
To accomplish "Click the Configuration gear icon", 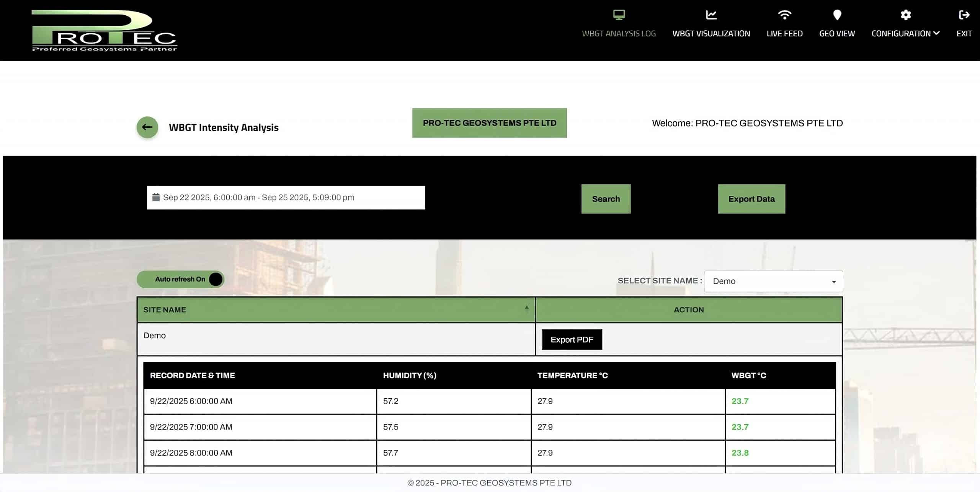I will 905,15.
